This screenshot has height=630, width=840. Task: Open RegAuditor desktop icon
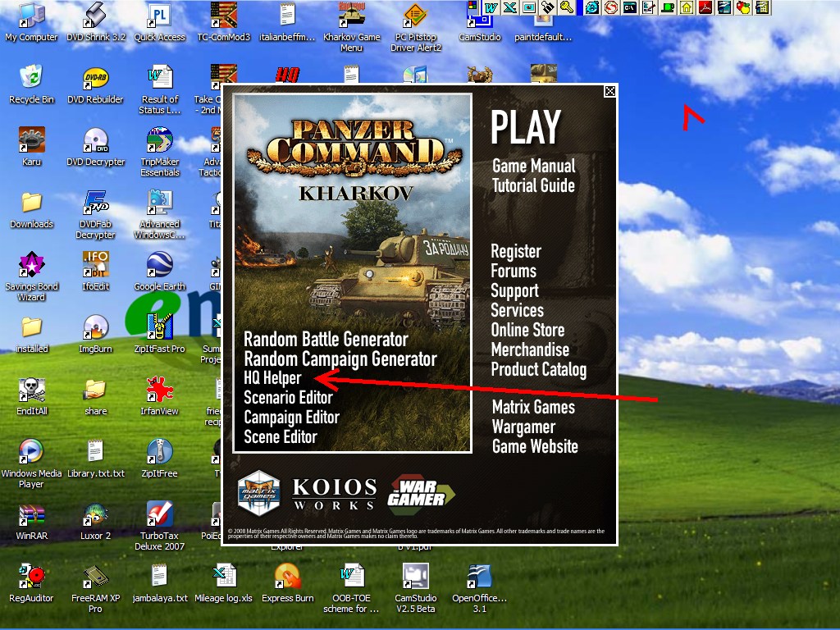(31, 583)
